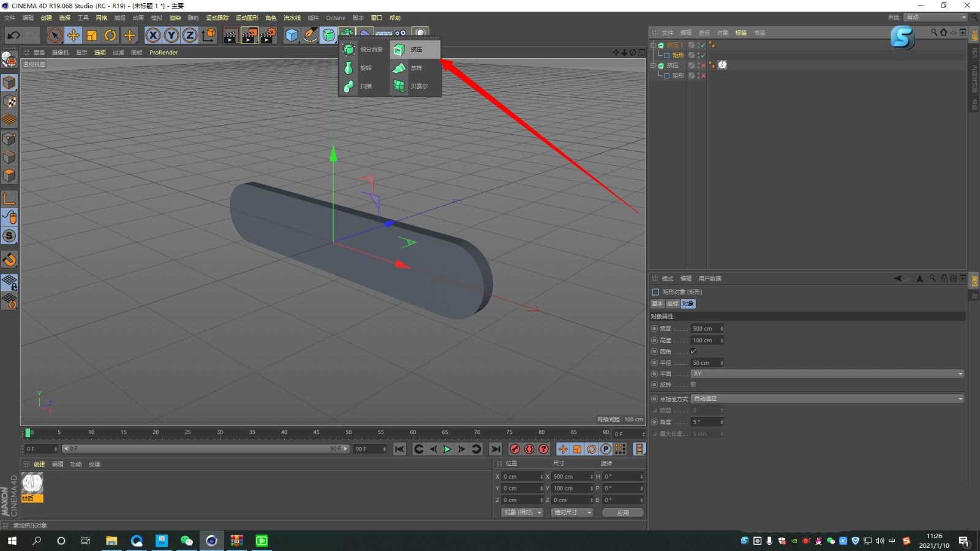
Task: Enable the disabled 挤压 object's red X toggle
Action: [703, 65]
